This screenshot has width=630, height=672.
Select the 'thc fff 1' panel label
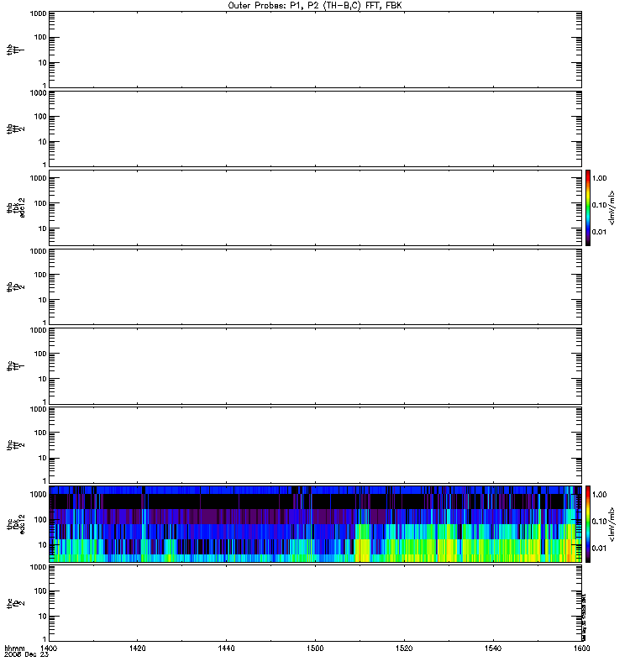click(15, 366)
